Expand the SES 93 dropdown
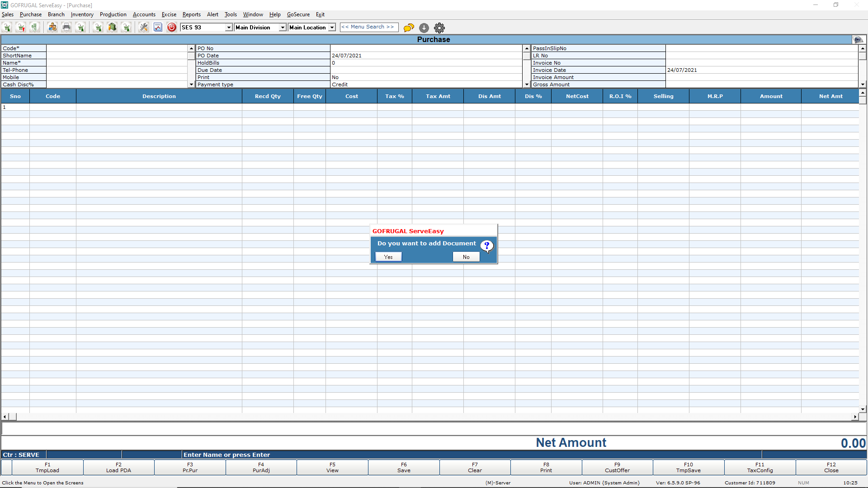This screenshot has height=488, width=868. pos(229,28)
